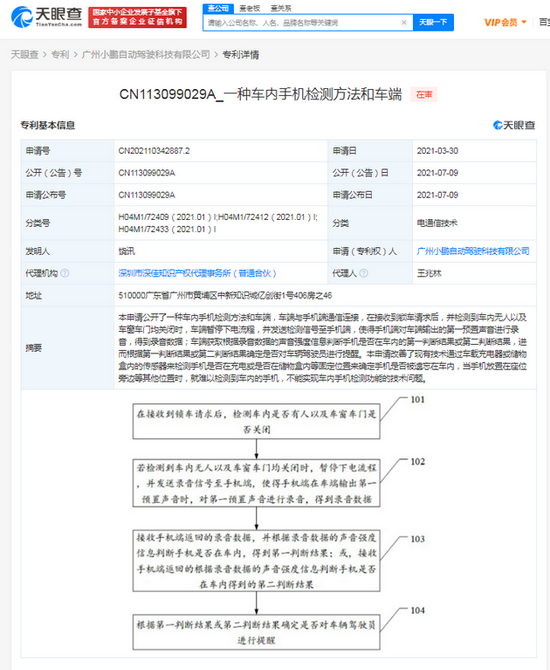Click the 天眼一下 search button

tap(433, 23)
